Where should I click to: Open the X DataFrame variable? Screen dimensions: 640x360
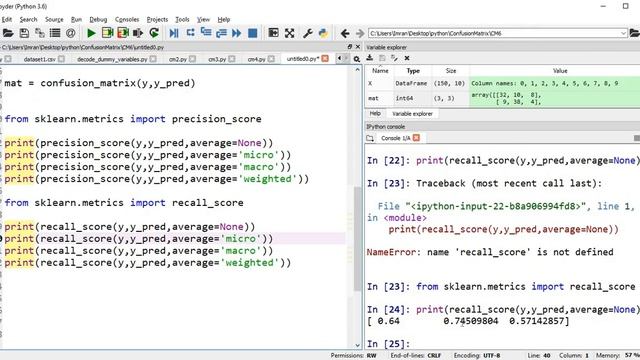tap(502, 83)
